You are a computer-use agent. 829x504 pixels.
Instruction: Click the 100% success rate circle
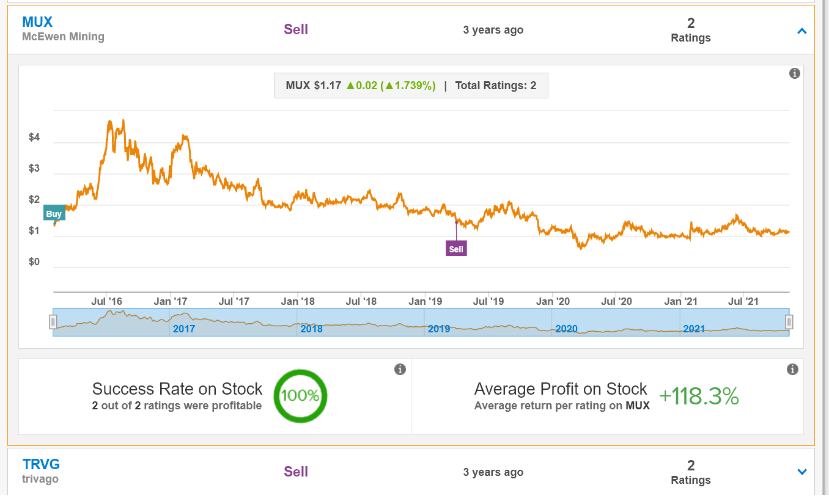click(x=300, y=396)
